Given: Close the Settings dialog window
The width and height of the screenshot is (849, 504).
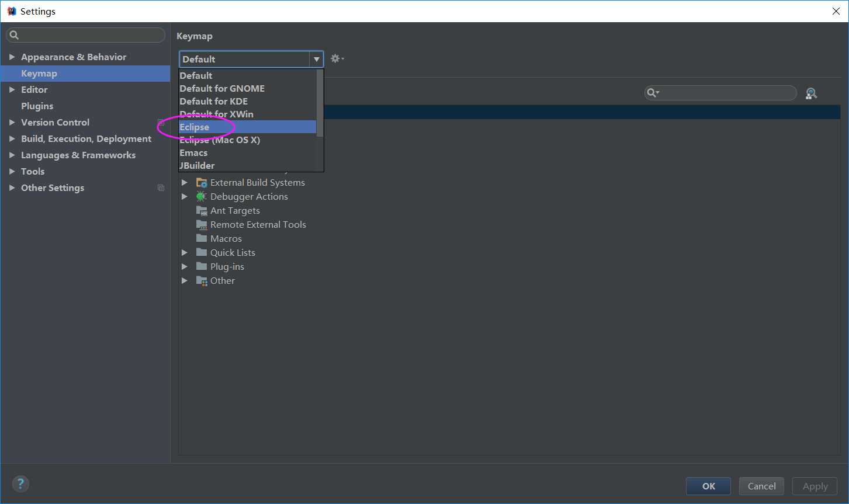Looking at the screenshot, I should [836, 11].
